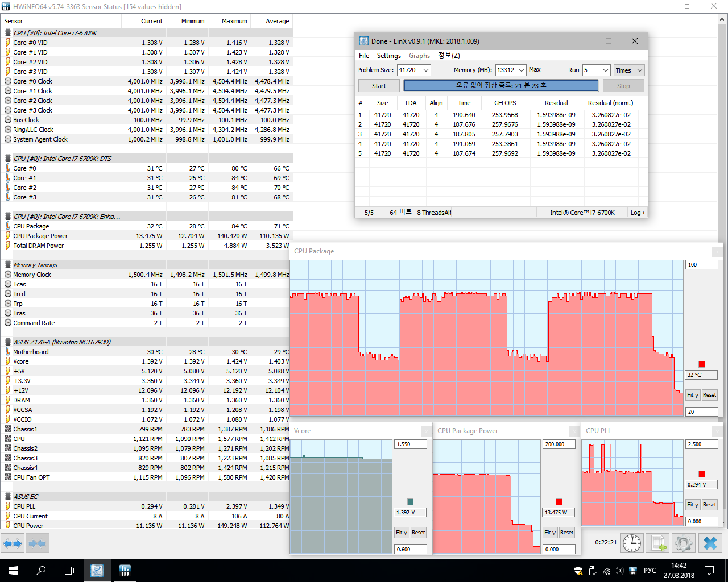
Task: Click the Average column header in HWiNFO
Action: [272, 21]
